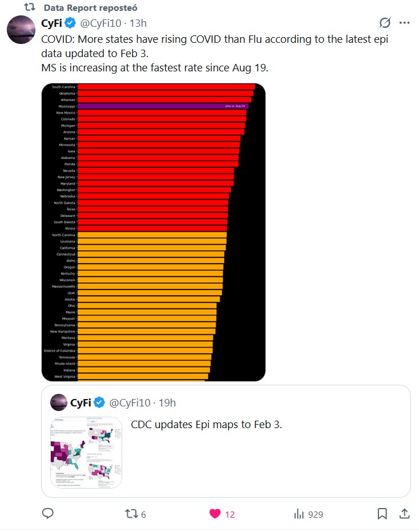Click the Grok circle-slash icon
Screen dimensions: 419x532
[385, 23]
